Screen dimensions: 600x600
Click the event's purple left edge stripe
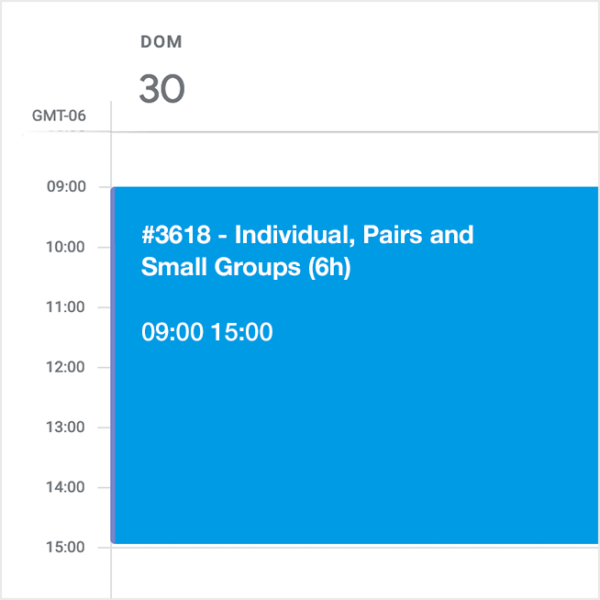(114, 365)
